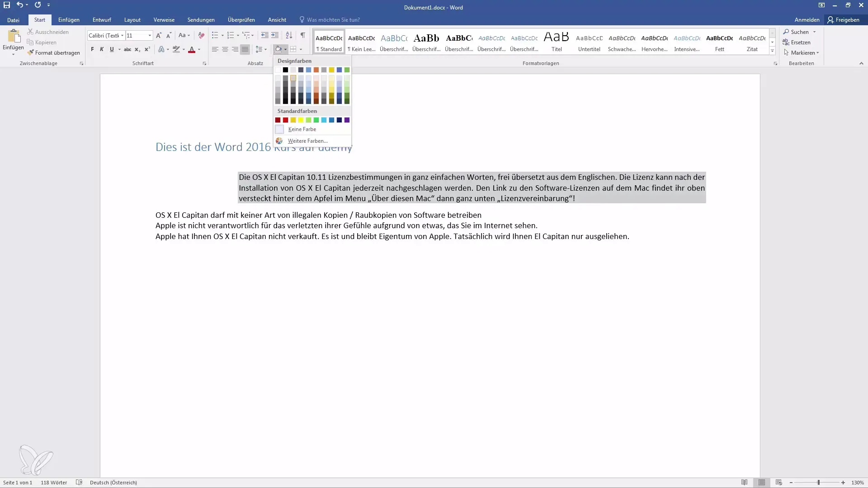868x488 pixels.
Task: Zoom in with the plus button
Action: [843, 483]
